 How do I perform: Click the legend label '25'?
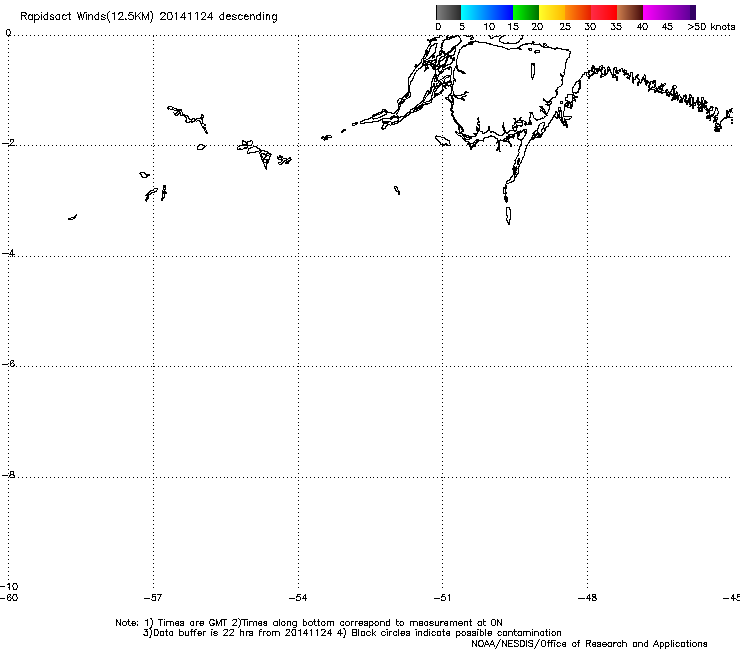565,27
